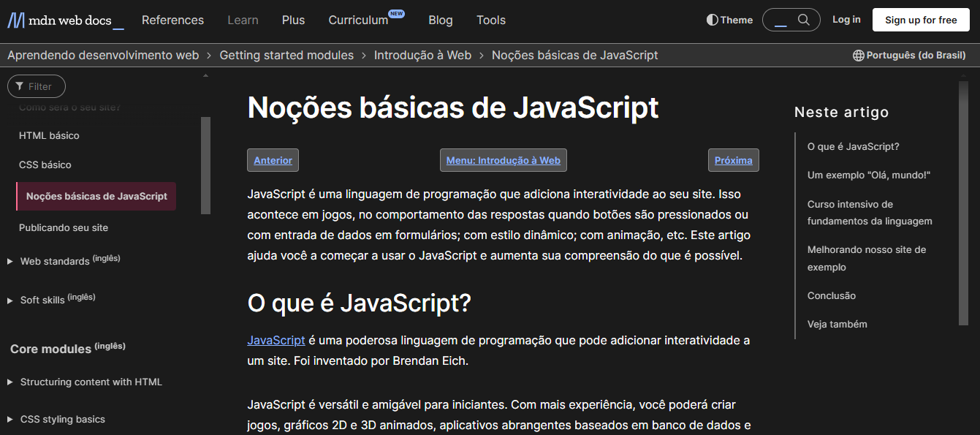Image resolution: width=980 pixels, height=435 pixels.
Task: Go to the Blog page
Action: (440, 20)
